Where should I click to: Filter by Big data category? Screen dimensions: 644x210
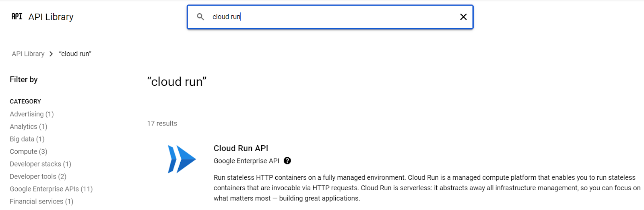(27, 139)
